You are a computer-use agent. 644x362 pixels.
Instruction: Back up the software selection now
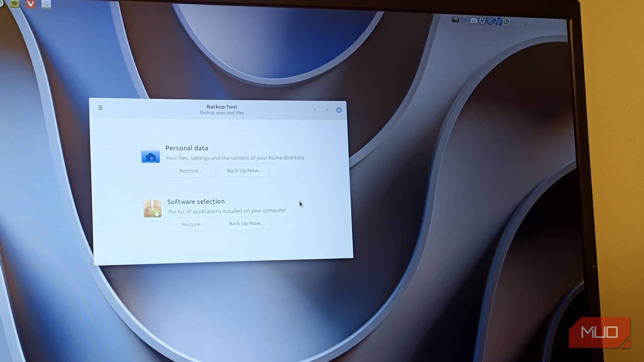(246, 223)
